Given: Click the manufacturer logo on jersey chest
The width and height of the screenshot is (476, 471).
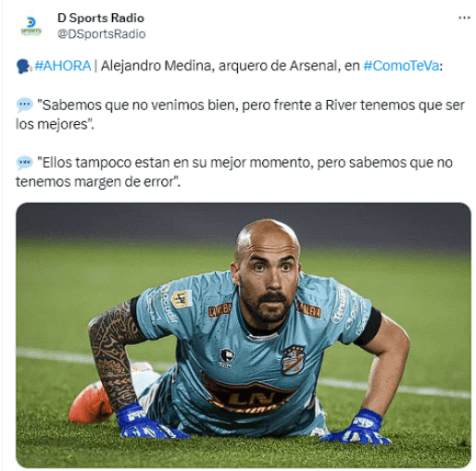Looking at the screenshot, I should 226,357.
